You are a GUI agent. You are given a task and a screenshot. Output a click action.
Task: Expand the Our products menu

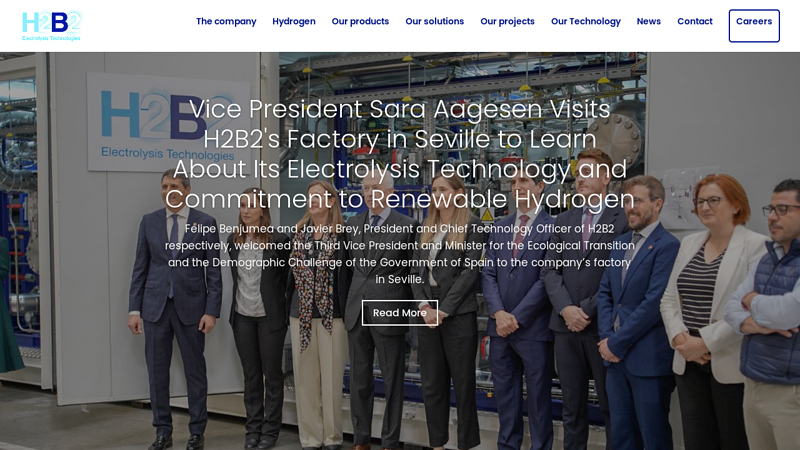[x=360, y=21]
